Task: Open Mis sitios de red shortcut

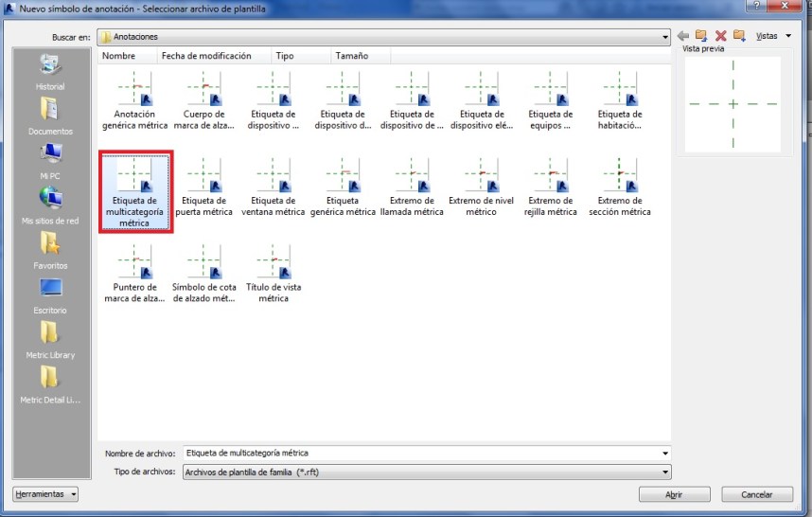Action: click(49, 205)
